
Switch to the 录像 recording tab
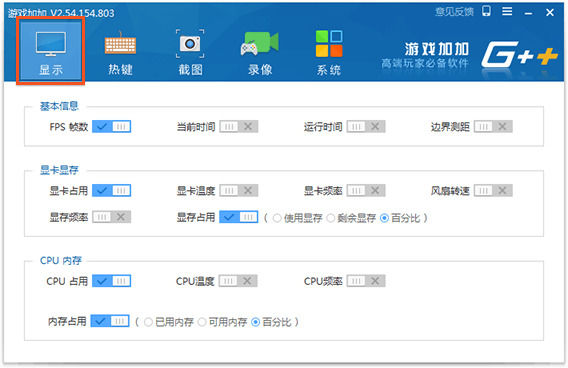coord(260,53)
